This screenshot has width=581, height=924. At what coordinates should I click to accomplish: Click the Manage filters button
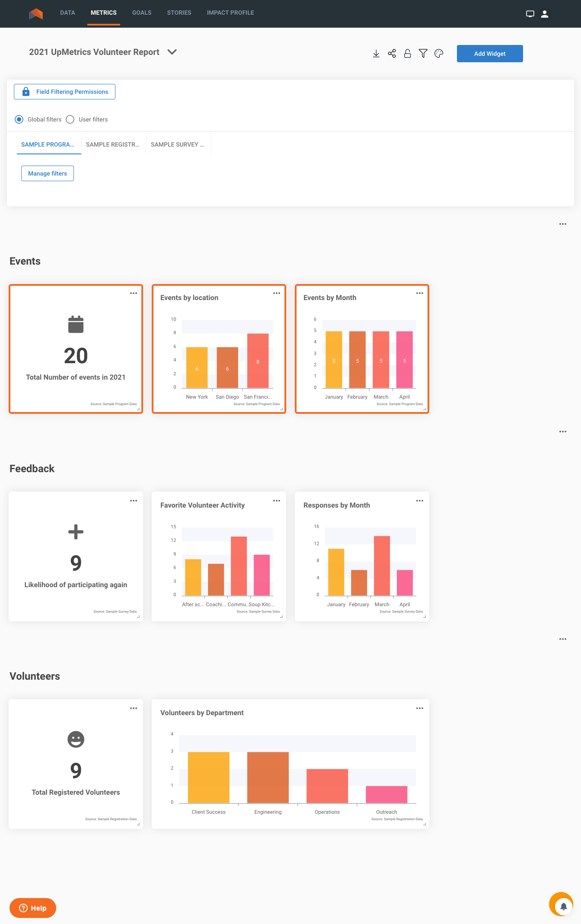tap(48, 173)
